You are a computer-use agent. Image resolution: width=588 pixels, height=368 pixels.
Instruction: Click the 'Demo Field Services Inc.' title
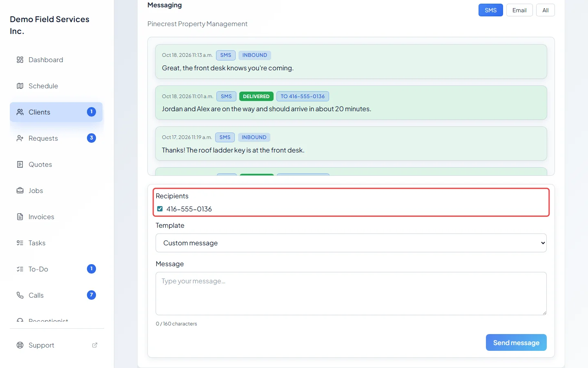click(49, 25)
